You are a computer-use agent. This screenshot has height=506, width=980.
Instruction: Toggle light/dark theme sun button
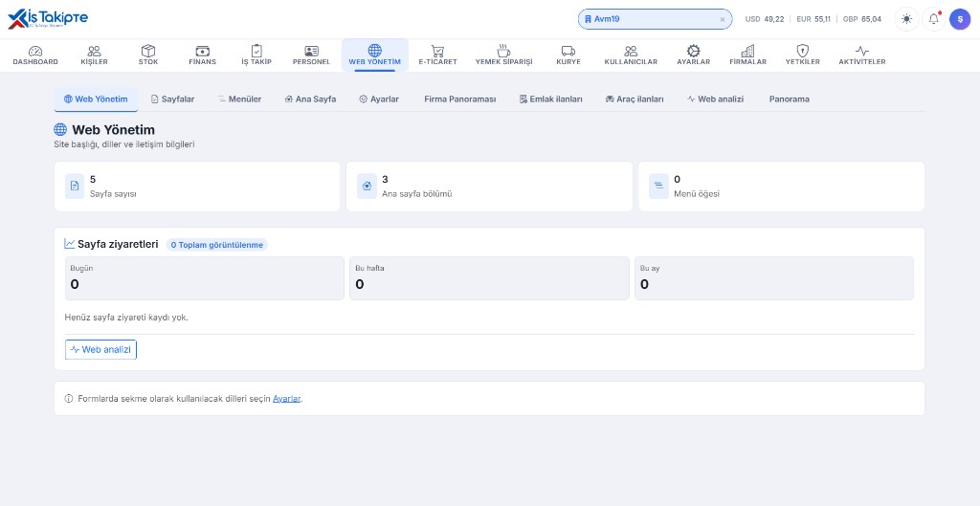click(x=907, y=19)
